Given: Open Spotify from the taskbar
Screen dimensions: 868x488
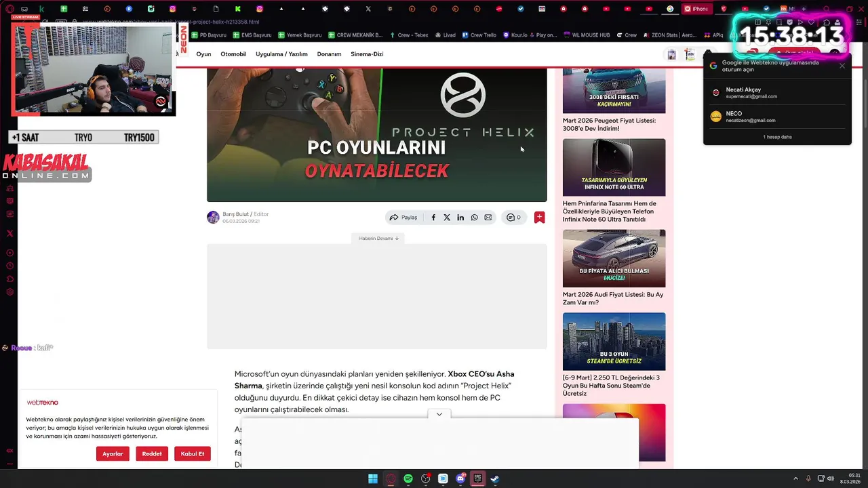Looking at the screenshot, I should [x=408, y=479].
